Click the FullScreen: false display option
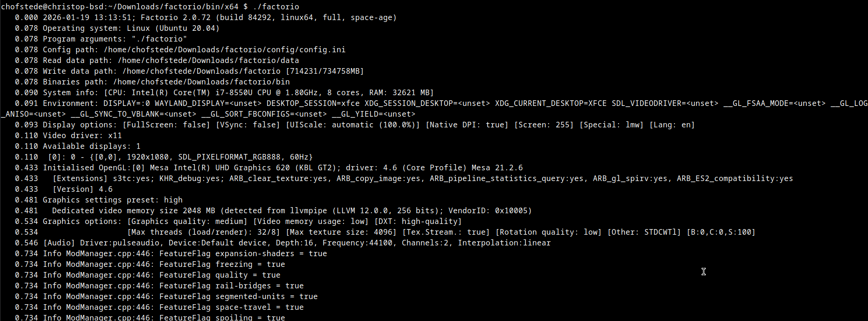868x321 pixels. pyautogui.click(x=166, y=125)
